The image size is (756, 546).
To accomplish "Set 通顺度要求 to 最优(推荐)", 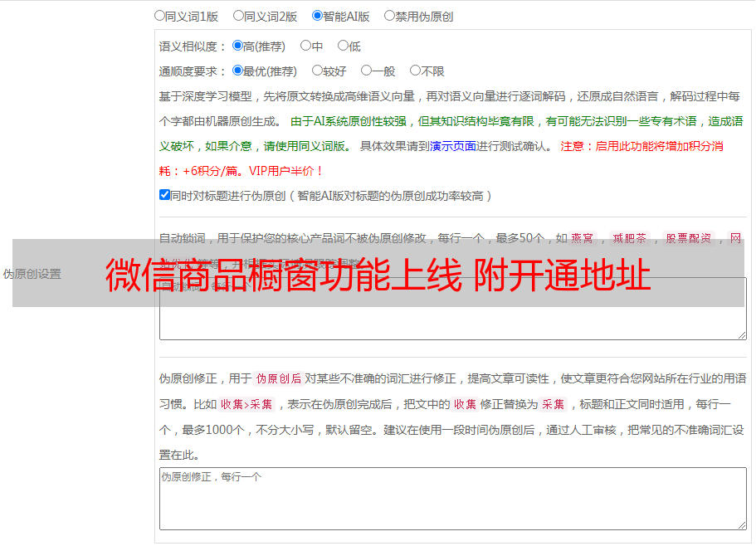I will click(x=237, y=71).
